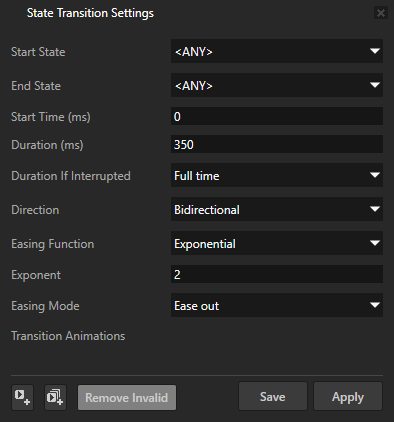Click the Duration (ms) field showing 350
394x422 pixels.
(277, 144)
